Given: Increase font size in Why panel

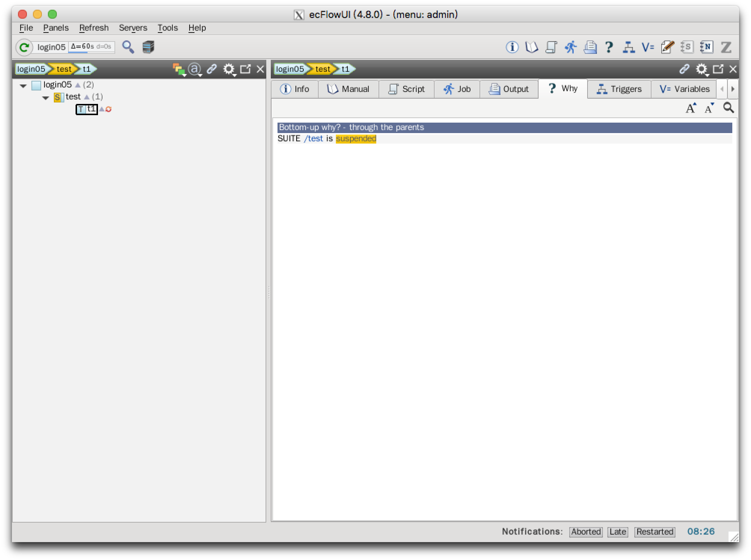Looking at the screenshot, I should (x=691, y=108).
